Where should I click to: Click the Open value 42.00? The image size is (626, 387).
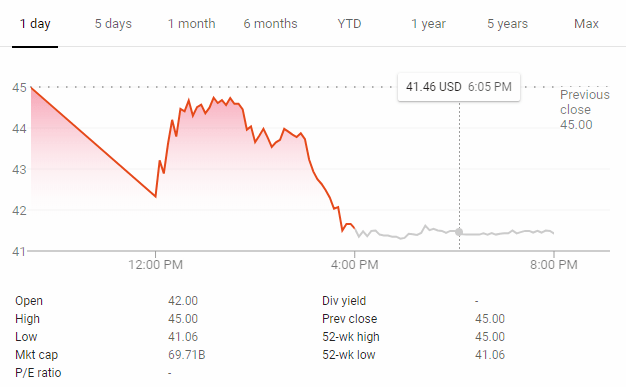tap(183, 301)
